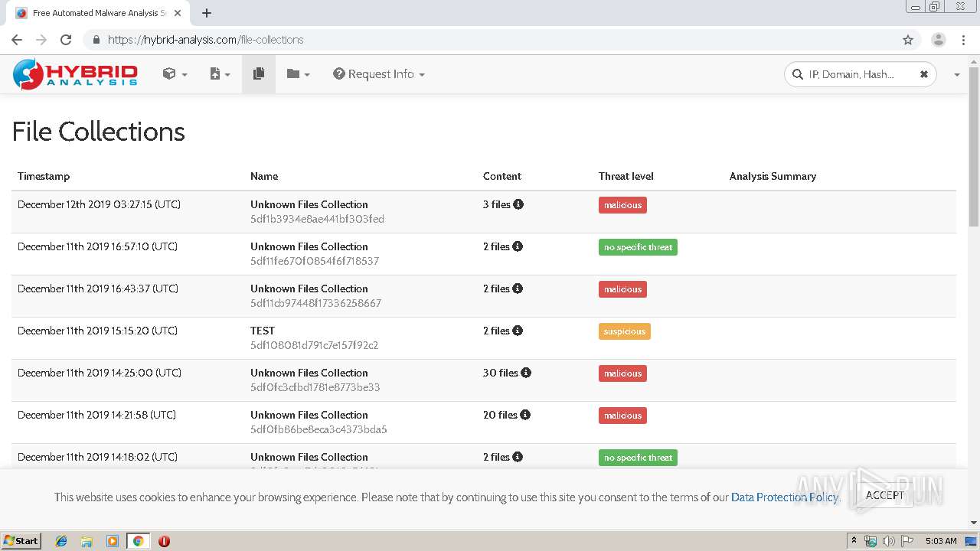The height and width of the screenshot is (551, 980).
Task: Open the Data Protection Policy link
Action: 785,497
